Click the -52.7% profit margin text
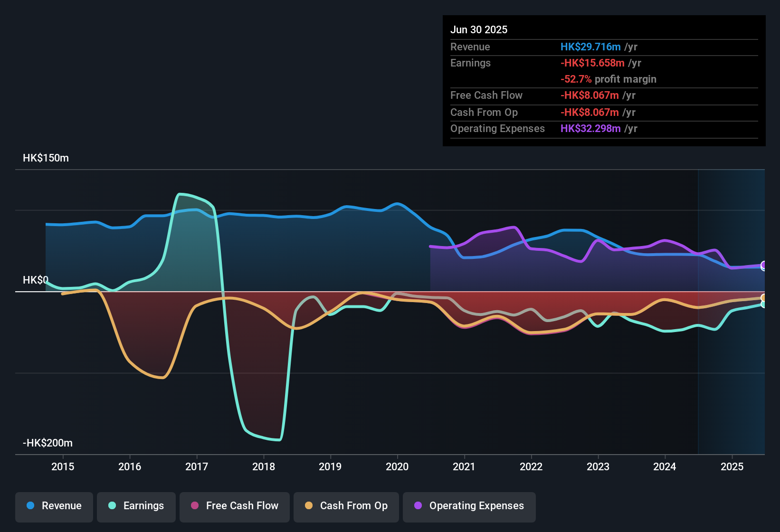Image resolution: width=780 pixels, height=532 pixels. coord(576,79)
